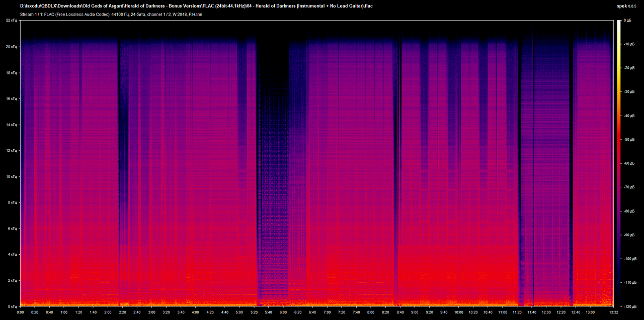Select the '-120 дБ' level label

(x=629, y=306)
